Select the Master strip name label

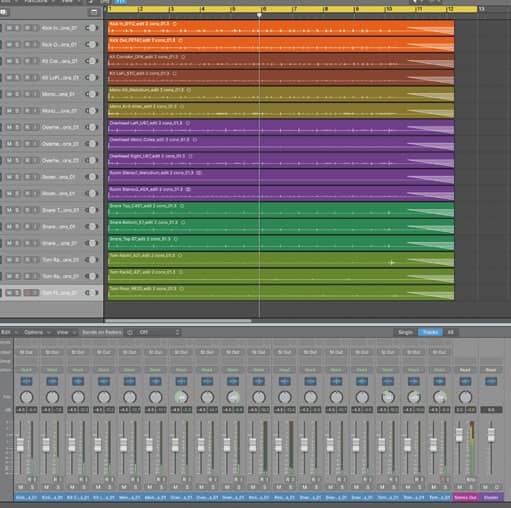pyautogui.click(x=491, y=498)
